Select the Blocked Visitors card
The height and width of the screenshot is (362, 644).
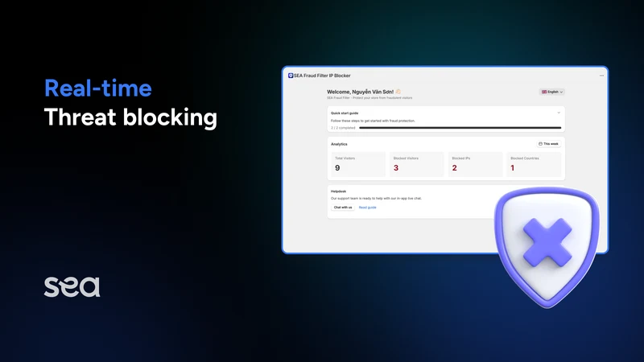pyautogui.click(x=416, y=164)
